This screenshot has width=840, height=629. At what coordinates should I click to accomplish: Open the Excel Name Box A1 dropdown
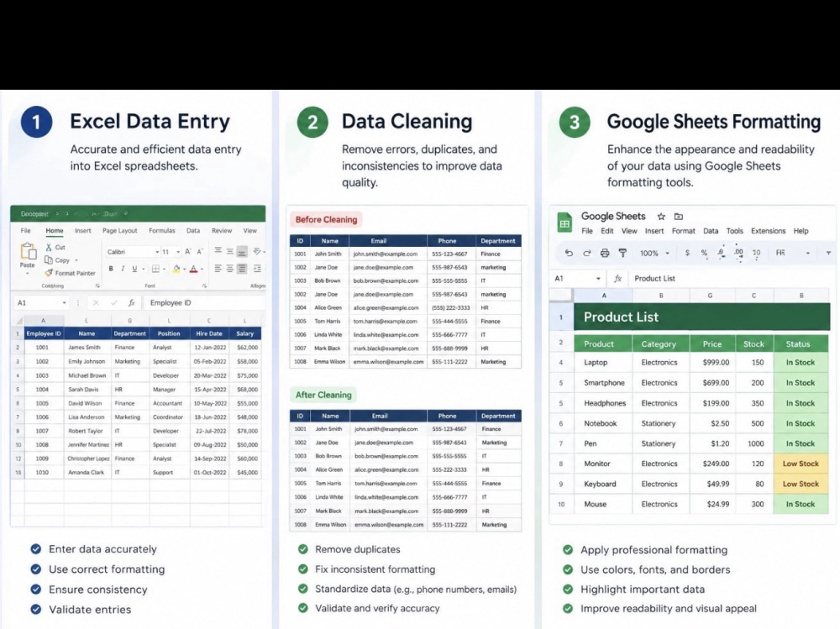65,302
